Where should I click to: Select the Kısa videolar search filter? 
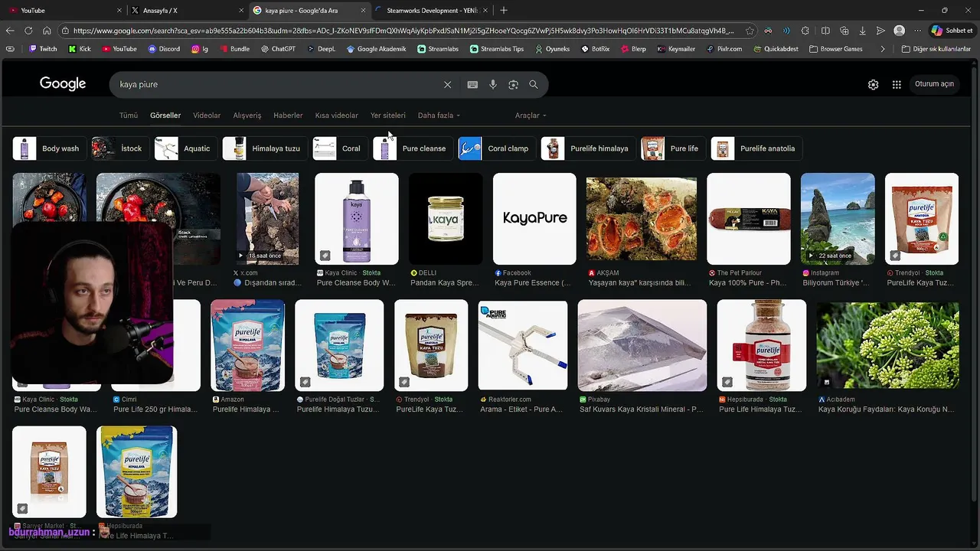(337, 116)
